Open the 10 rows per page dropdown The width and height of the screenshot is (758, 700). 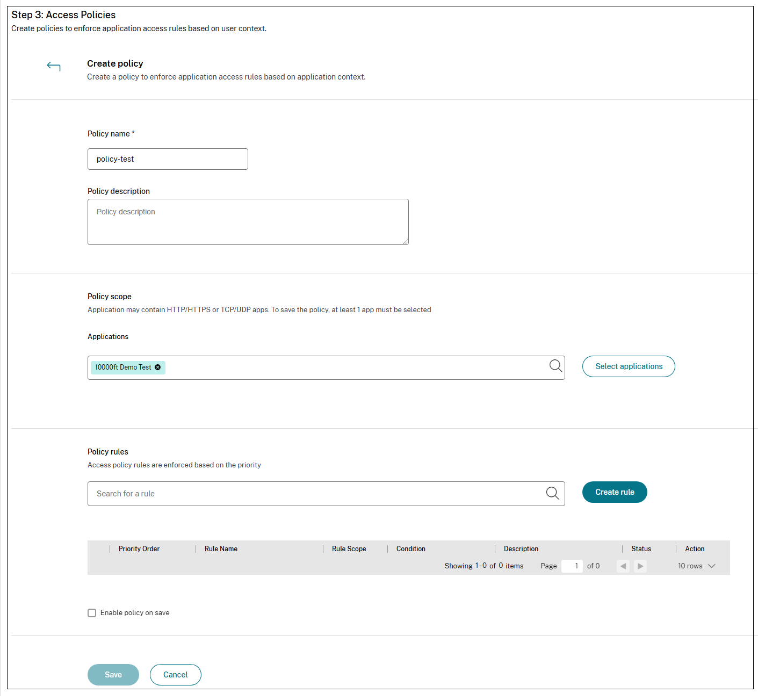[x=696, y=566]
